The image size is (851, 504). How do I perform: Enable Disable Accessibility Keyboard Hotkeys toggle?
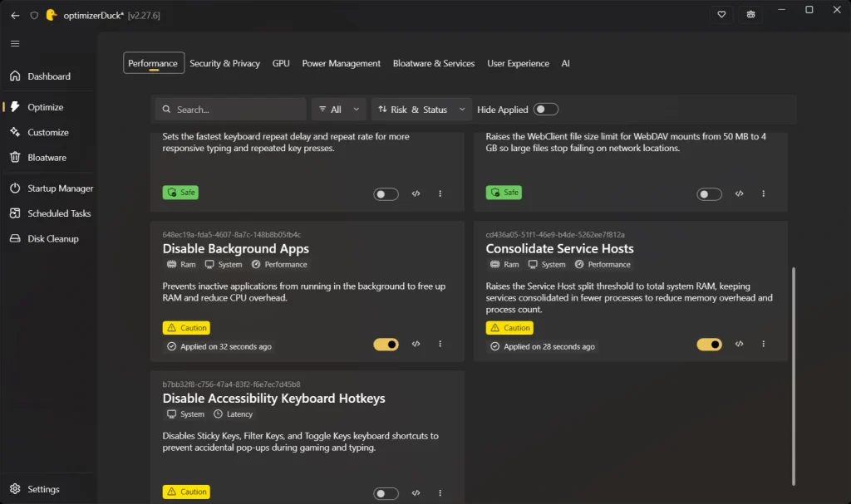(386, 494)
